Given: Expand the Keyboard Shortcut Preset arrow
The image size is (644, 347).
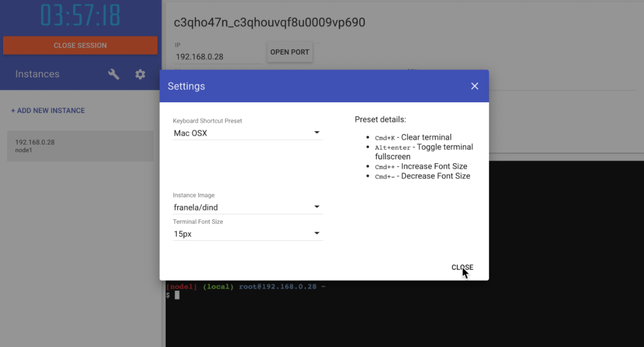Looking at the screenshot, I should [317, 133].
